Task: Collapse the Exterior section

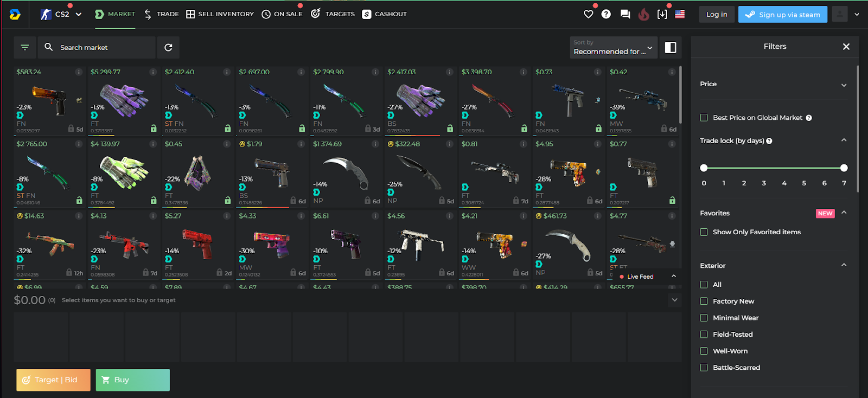Action: 844,265
